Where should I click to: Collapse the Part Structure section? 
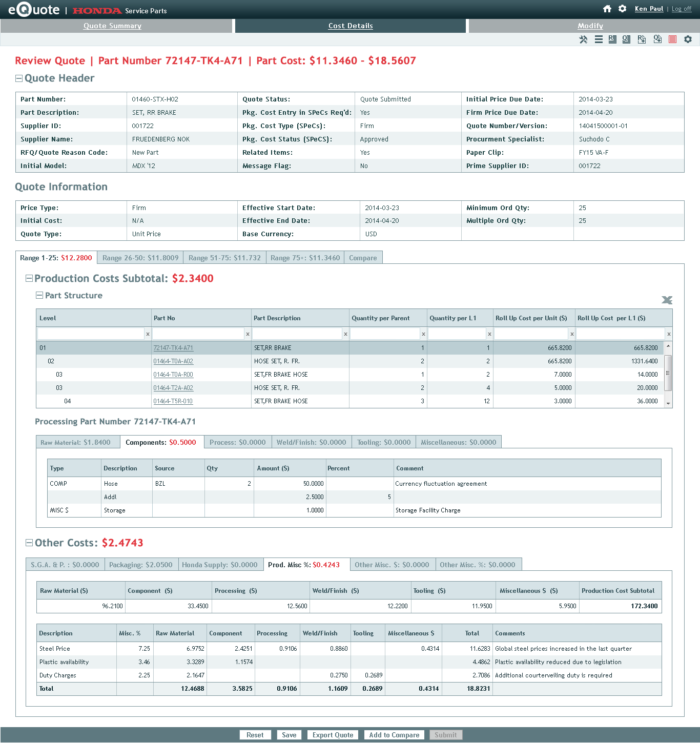click(x=39, y=295)
